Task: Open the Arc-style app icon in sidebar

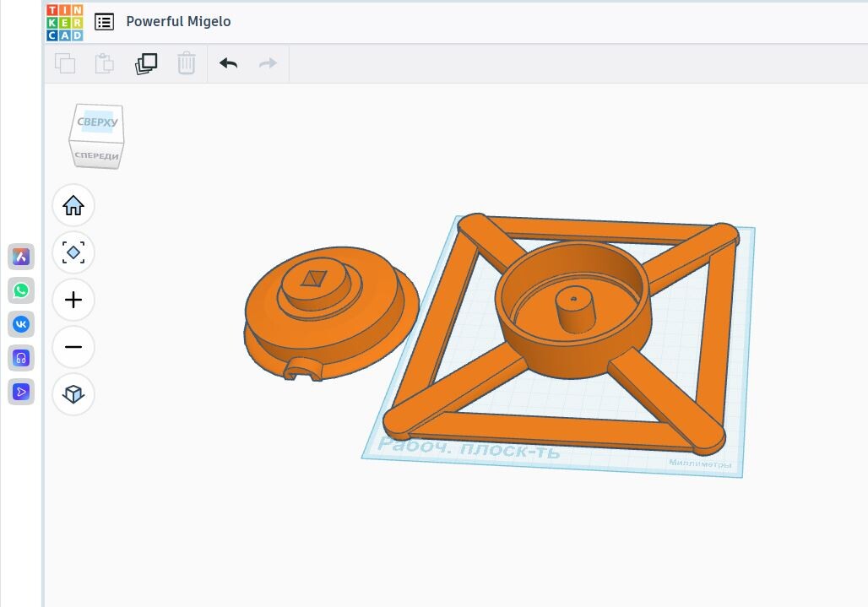Action: [21, 257]
